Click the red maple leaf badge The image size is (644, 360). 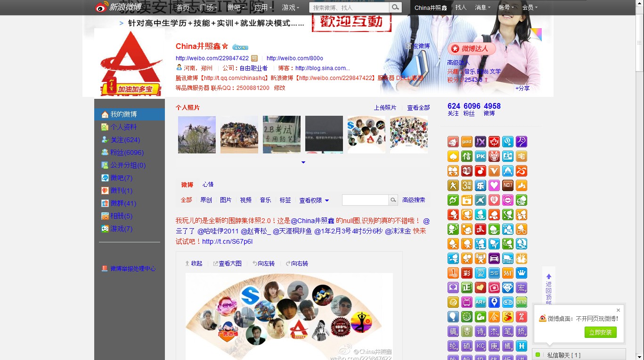(x=494, y=142)
